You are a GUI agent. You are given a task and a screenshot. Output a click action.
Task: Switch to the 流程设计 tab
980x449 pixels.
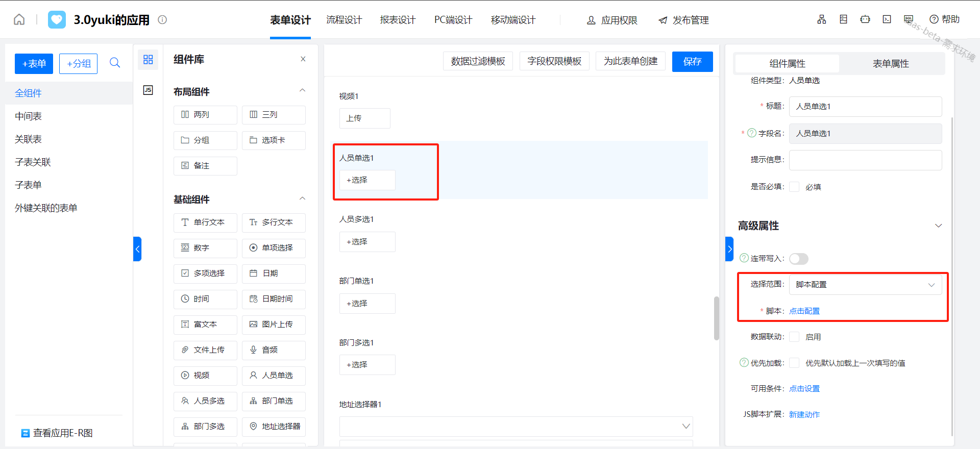[344, 20]
